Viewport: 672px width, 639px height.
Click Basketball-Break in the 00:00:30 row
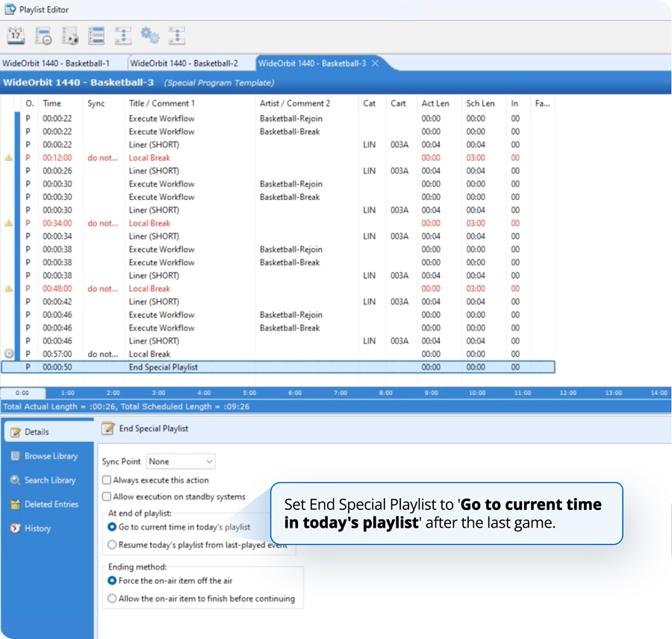290,197
